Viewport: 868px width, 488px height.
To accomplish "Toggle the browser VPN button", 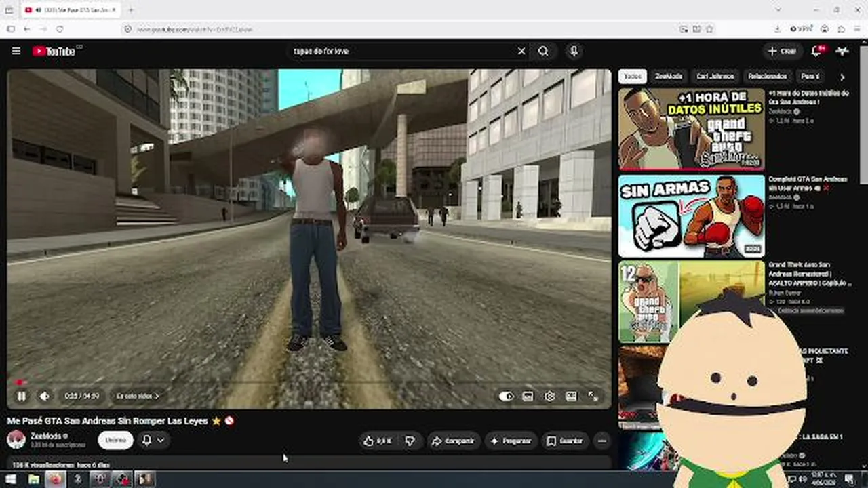I will pyautogui.click(x=802, y=29).
